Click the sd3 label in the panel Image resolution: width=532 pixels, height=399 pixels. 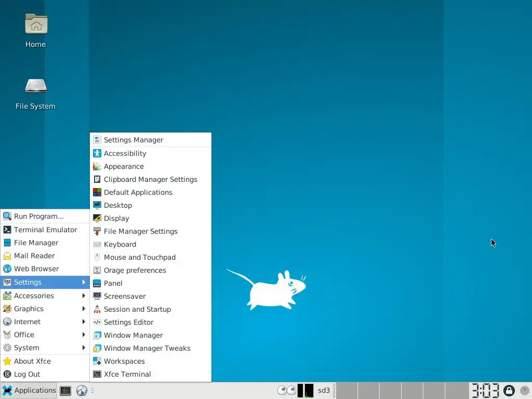[324, 391]
